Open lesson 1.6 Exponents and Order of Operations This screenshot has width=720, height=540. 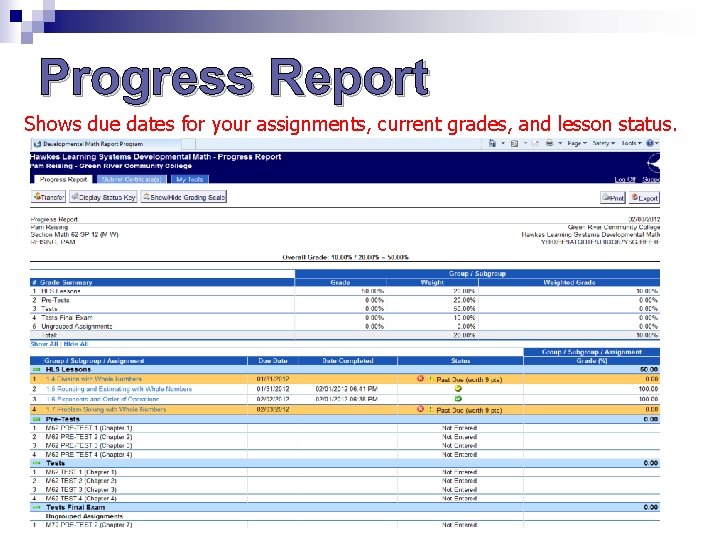102,399
